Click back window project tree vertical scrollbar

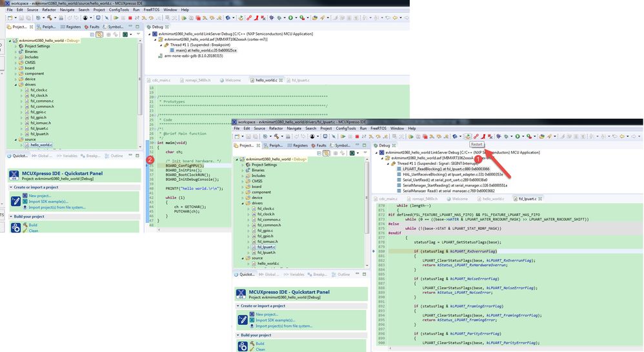[x=140, y=80]
